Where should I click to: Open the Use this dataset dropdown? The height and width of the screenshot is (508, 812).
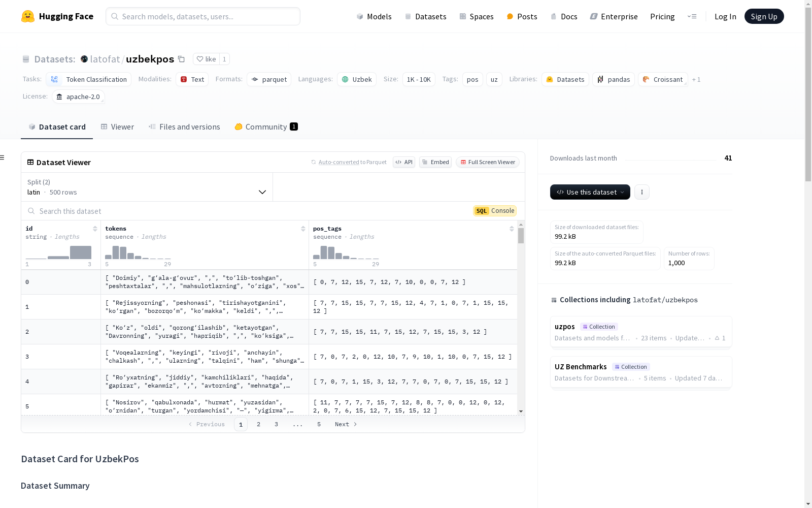[x=590, y=192]
